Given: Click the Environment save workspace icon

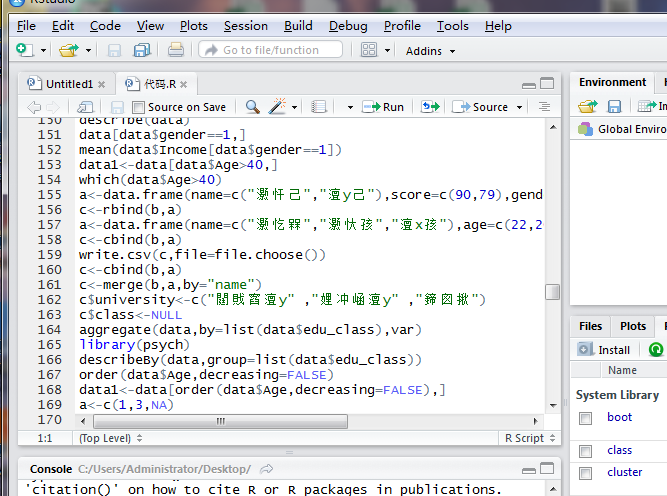Looking at the screenshot, I should click(614, 106).
